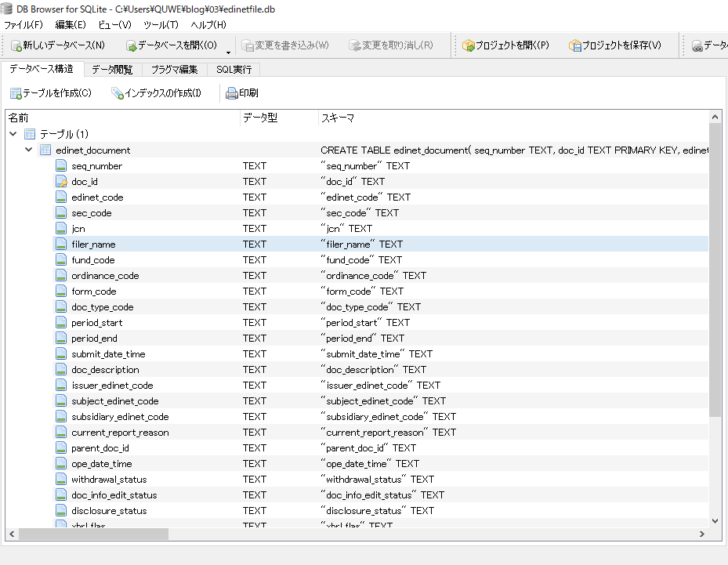Click the New Database (新しいデータベース) toolbar icon
This screenshot has height=565, width=728.
(16, 45)
